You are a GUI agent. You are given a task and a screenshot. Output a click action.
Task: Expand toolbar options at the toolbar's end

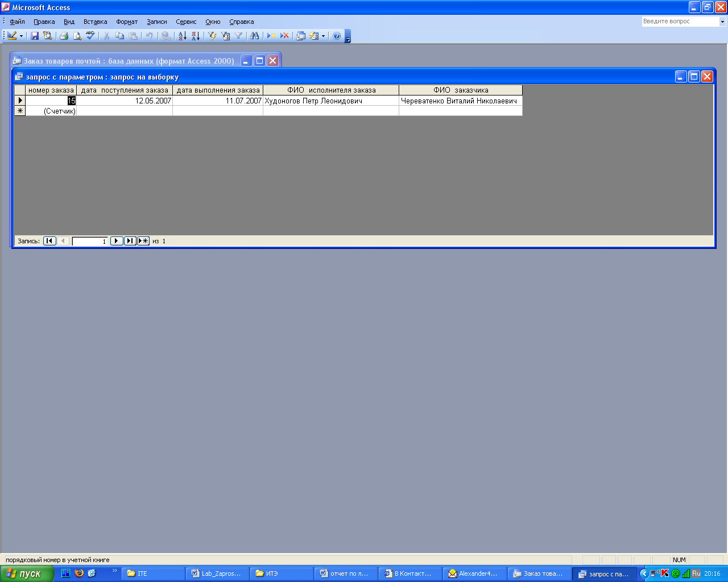(348, 36)
